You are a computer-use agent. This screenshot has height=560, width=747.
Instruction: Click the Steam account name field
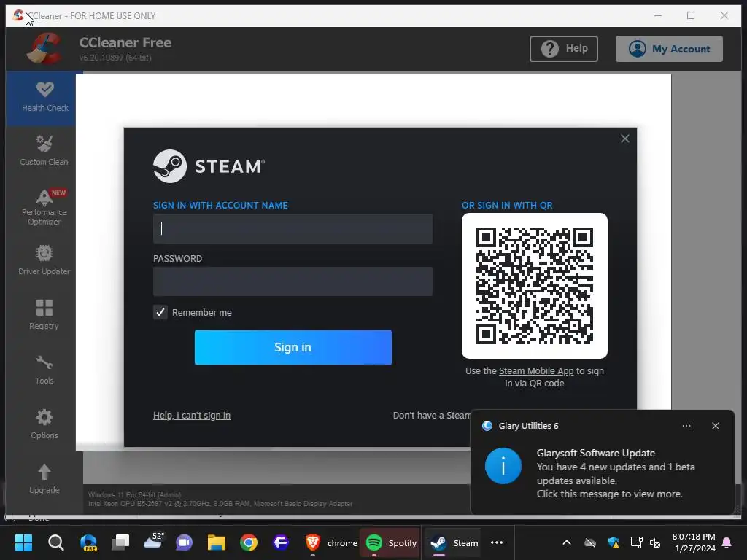[x=293, y=228]
